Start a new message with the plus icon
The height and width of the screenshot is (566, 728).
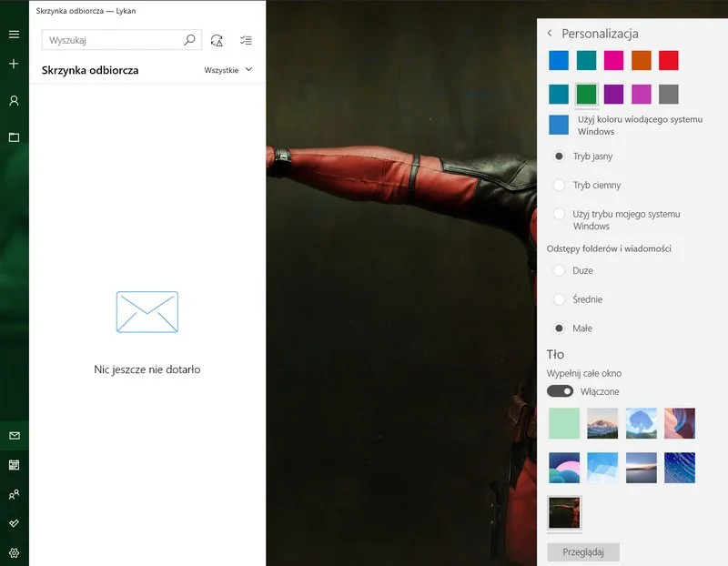pos(12,65)
